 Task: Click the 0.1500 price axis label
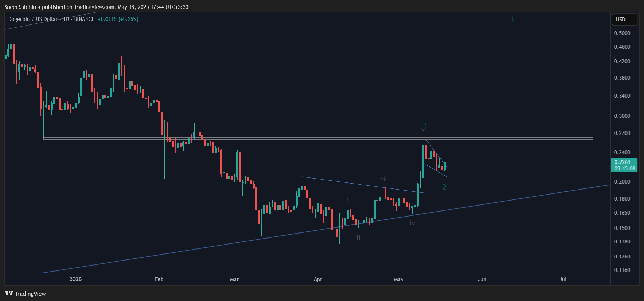622,228
